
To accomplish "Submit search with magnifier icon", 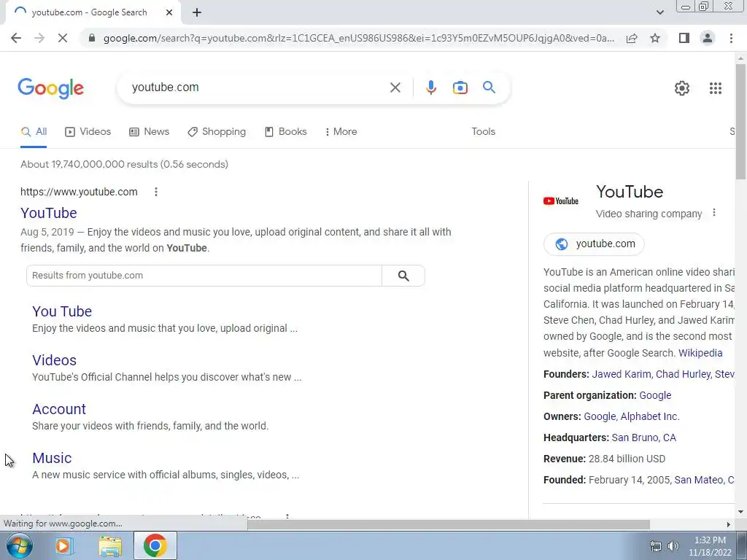I will coord(489,87).
